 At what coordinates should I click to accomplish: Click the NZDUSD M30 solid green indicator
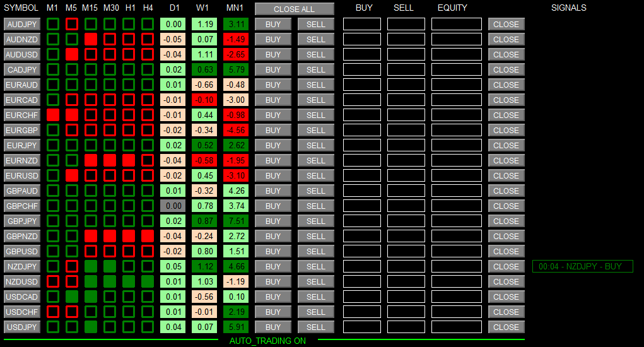[110, 282]
